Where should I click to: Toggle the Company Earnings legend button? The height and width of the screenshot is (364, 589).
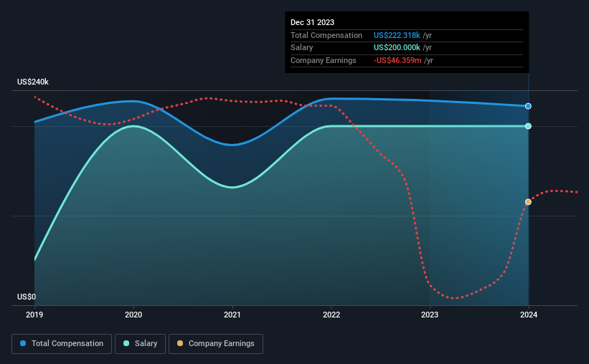(x=216, y=344)
